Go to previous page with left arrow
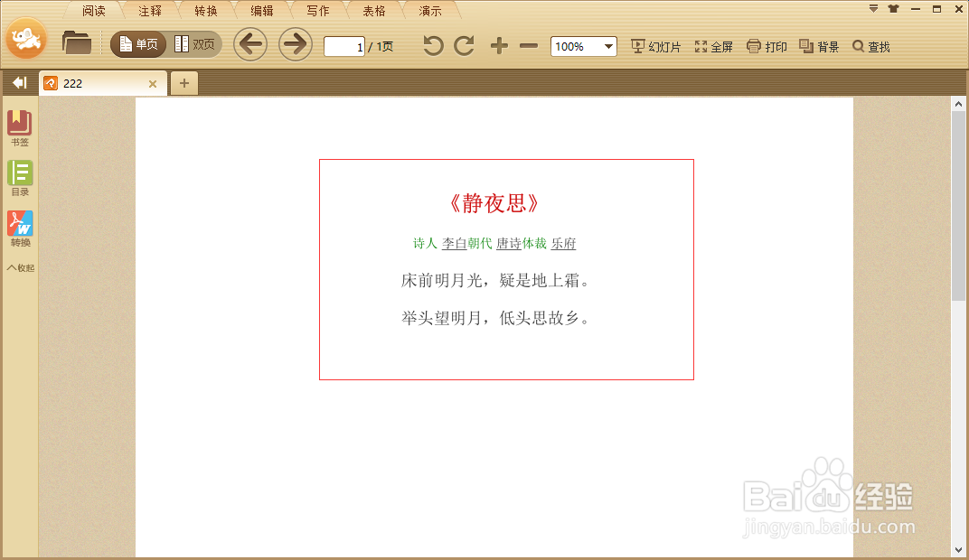The image size is (969, 560). point(250,44)
